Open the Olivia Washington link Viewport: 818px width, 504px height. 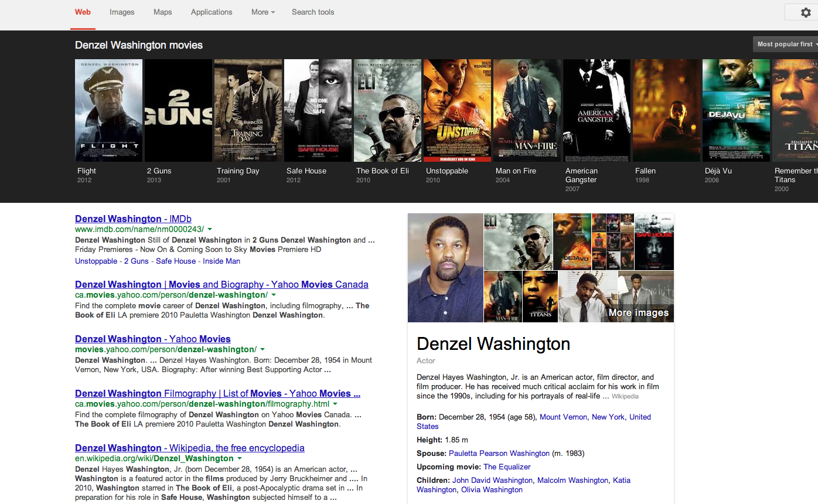pyautogui.click(x=492, y=489)
